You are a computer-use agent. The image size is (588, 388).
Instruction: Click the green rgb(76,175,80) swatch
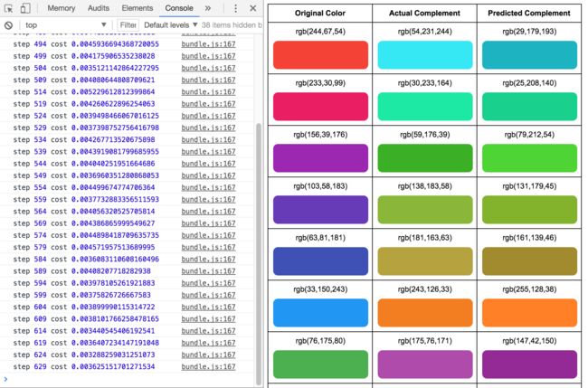point(320,364)
